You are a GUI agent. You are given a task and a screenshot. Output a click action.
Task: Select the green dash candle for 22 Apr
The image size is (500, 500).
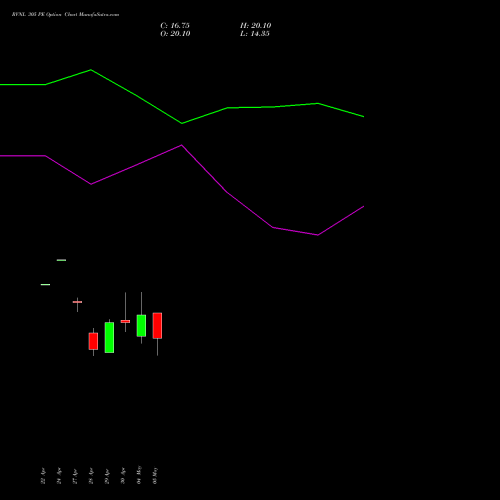[45, 285]
